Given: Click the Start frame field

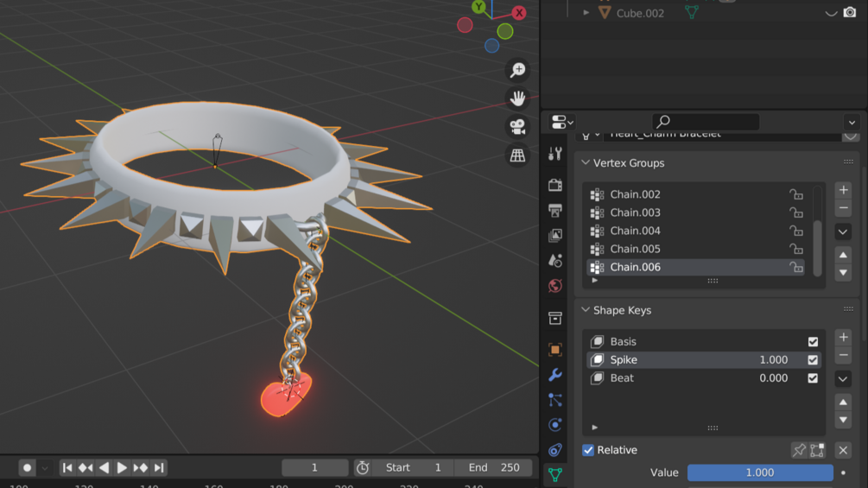Looking at the screenshot, I should [x=413, y=467].
